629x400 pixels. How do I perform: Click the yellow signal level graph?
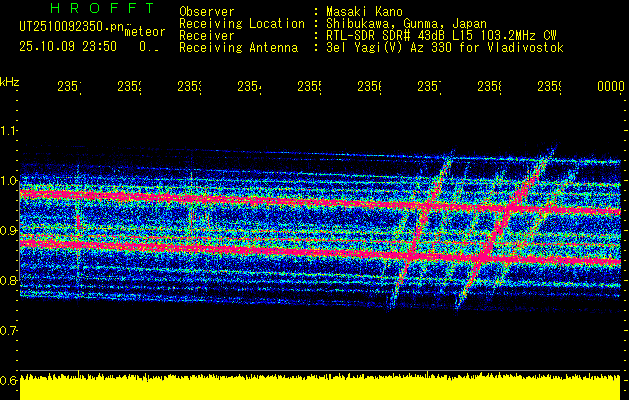coord(320,387)
